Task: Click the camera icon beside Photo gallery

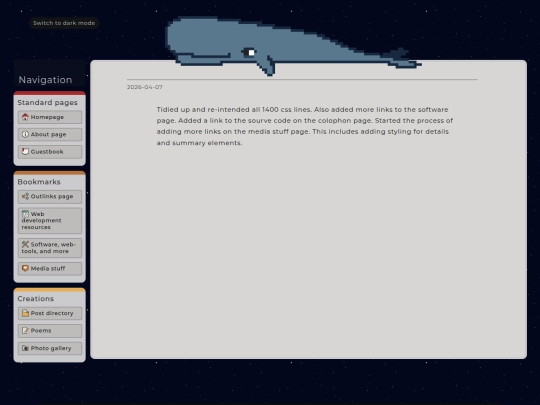Action: [x=25, y=348]
